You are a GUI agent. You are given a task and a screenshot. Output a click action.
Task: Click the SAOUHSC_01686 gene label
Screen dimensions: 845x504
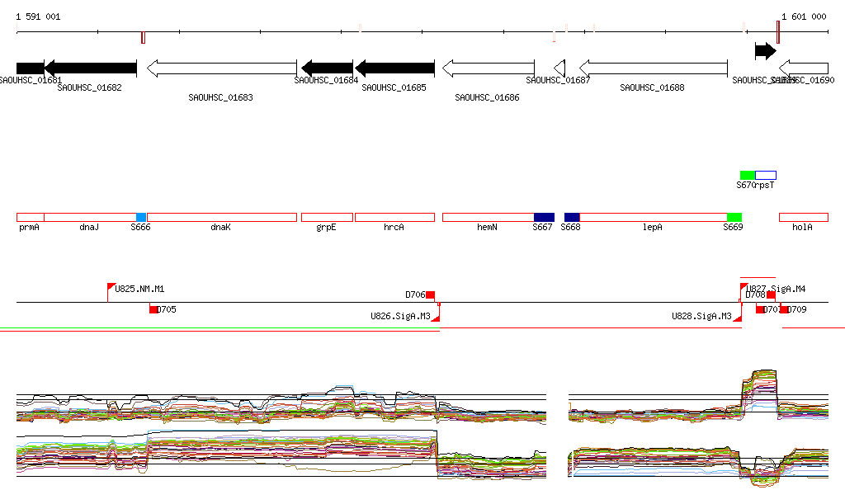(x=487, y=97)
